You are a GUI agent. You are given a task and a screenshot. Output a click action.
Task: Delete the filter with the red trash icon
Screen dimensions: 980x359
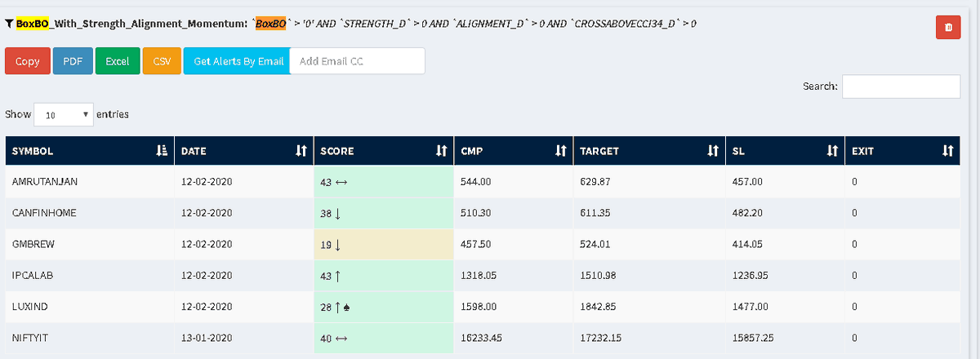(x=948, y=27)
